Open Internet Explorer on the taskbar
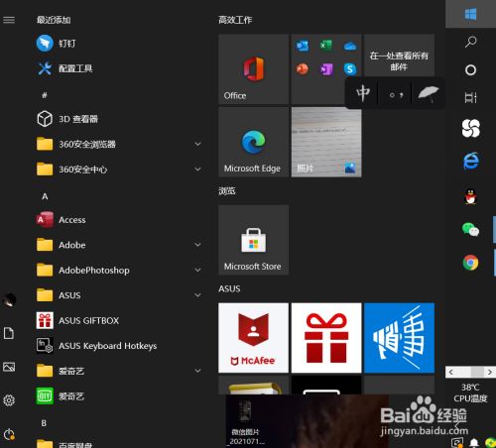The width and height of the screenshot is (496, 448). tap(471, 162)
